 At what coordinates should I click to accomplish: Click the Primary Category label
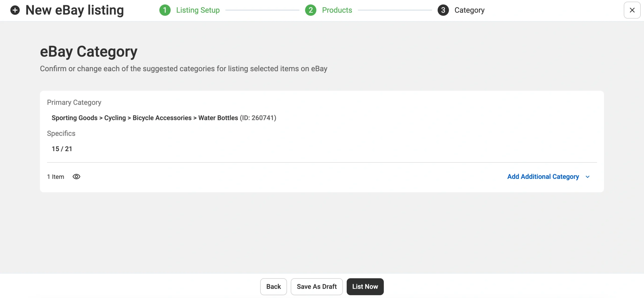pos(74,102)
